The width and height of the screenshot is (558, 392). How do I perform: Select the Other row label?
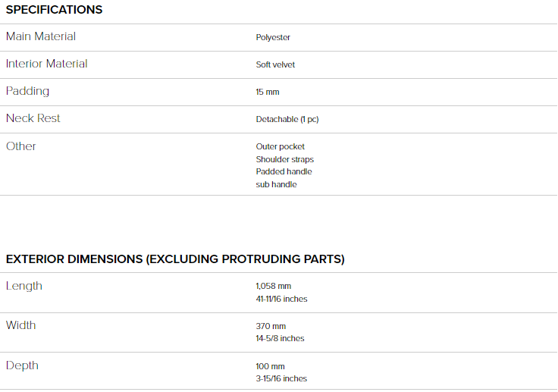coord(21,146)
